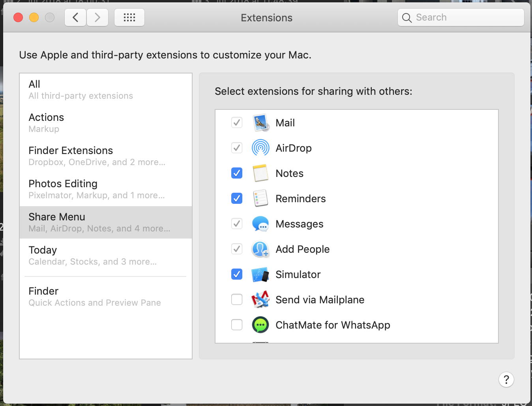Select the Finder Extensions category
Screen dimensions: 532x406
tap(106, 156)
